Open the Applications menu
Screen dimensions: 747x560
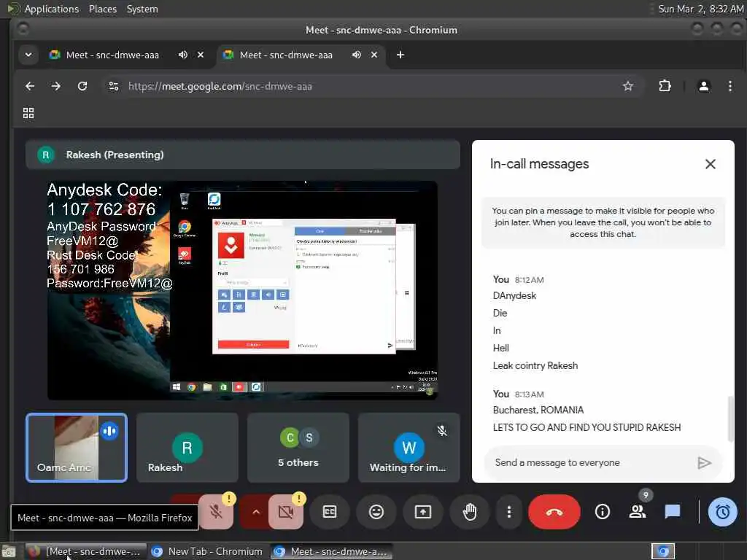[52, 9]
